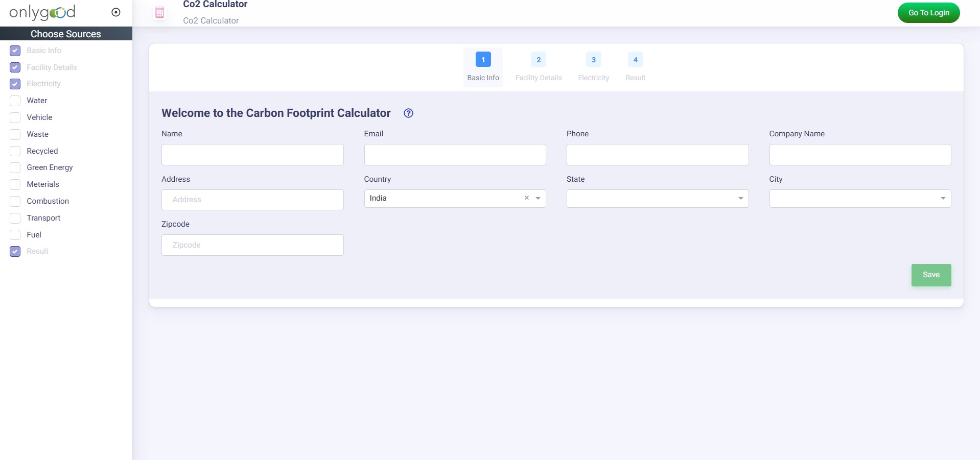This screenshot has height=460, width=980.
Task: Toggle the sidebar pin radio icon
Action: click(116, 12)
